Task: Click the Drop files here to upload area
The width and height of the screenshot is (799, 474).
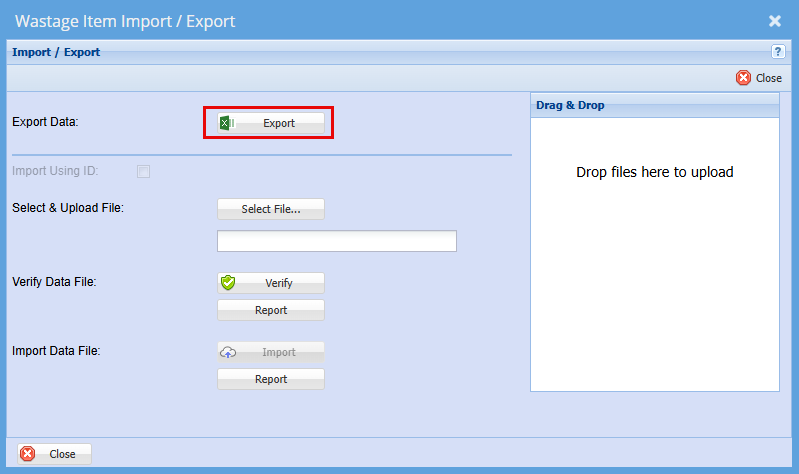Action: pyautogui.click(x=655, y=254)
